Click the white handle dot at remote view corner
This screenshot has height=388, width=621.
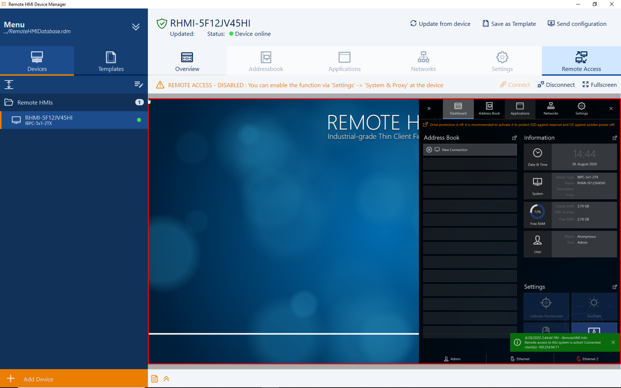click(149, 102)
